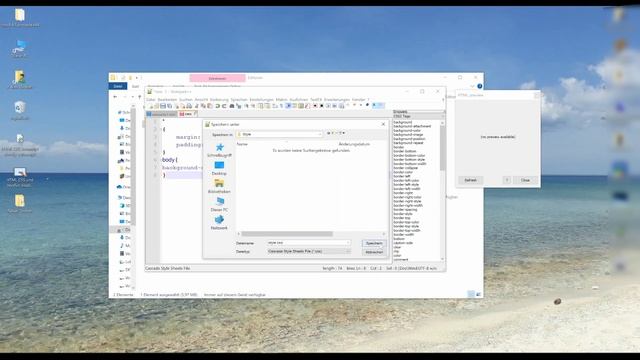Close the Speichern unter dialog
The width and height of the screenshot is (640, 360).
tap(383, 124)
